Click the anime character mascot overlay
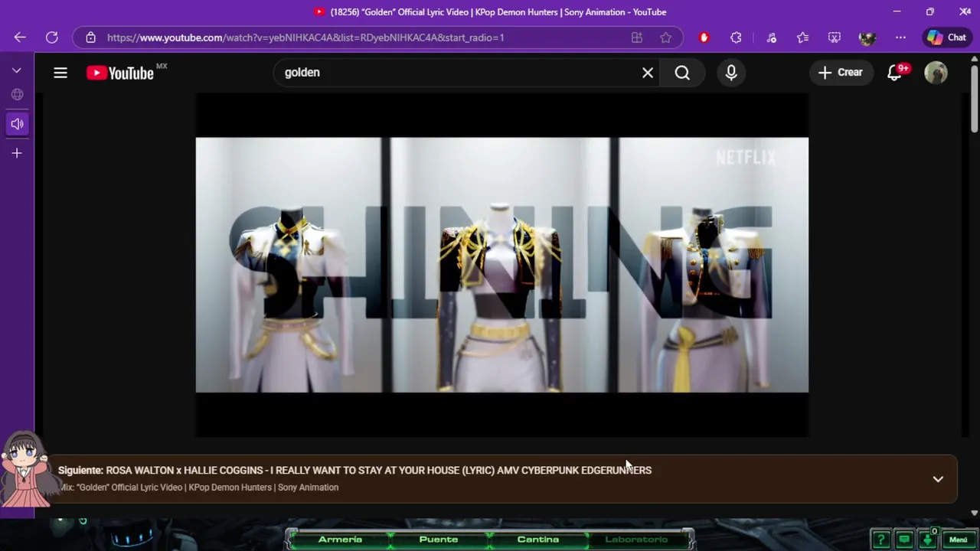980x551 pixels. tap(28, 469)
